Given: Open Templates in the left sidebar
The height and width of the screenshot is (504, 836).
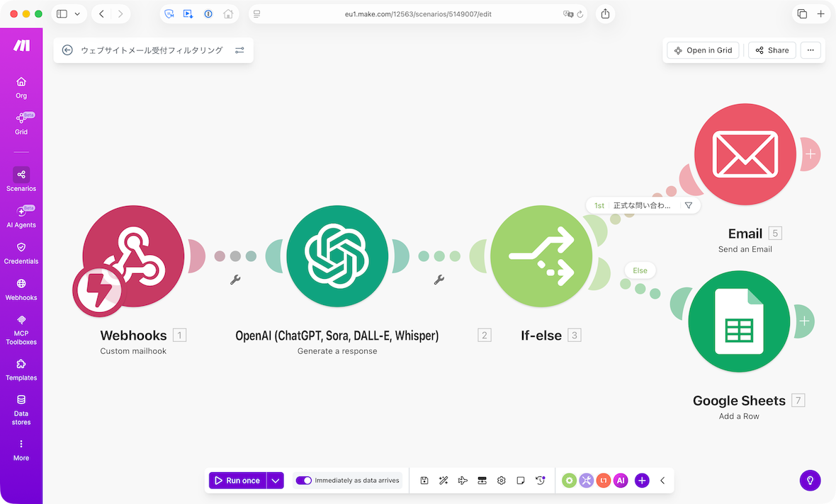Looking at the screenshot, I should [x=21, y=370].
